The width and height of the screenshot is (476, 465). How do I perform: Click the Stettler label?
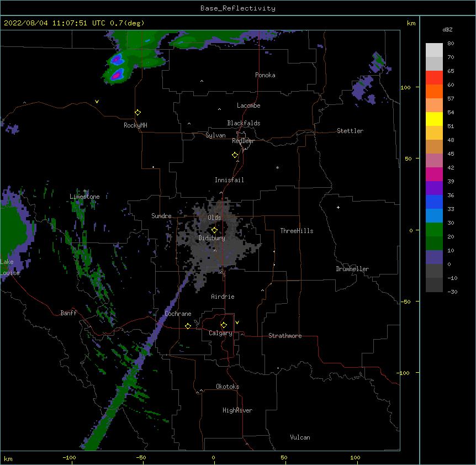350,131
